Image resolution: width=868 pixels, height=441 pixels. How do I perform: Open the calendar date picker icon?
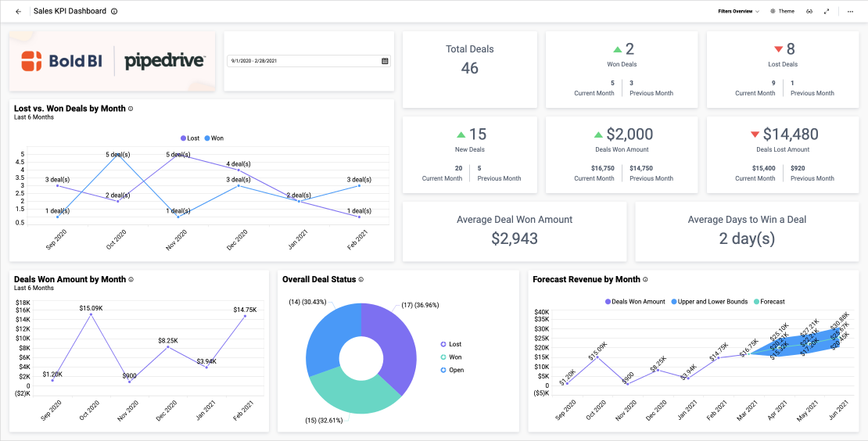coord(385,61)
